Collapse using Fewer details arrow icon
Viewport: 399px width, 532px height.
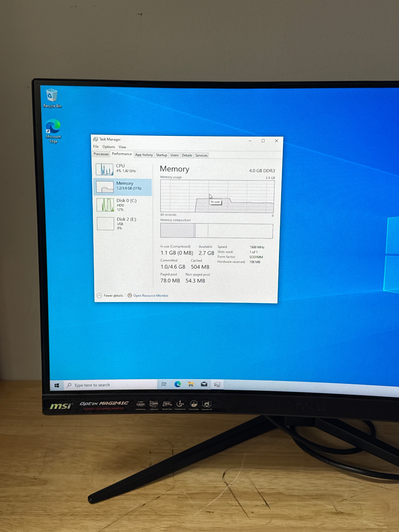pyautogui.click(x=99, y=296)
